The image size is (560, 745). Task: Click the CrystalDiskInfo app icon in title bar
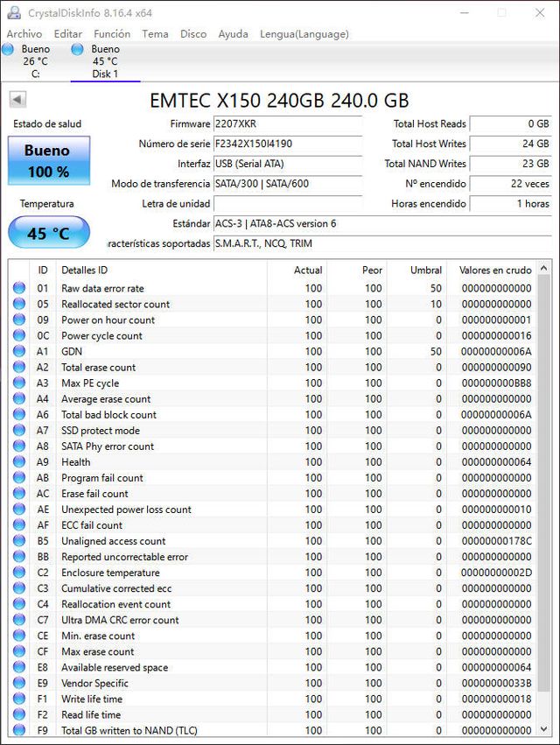coord(14,12)
